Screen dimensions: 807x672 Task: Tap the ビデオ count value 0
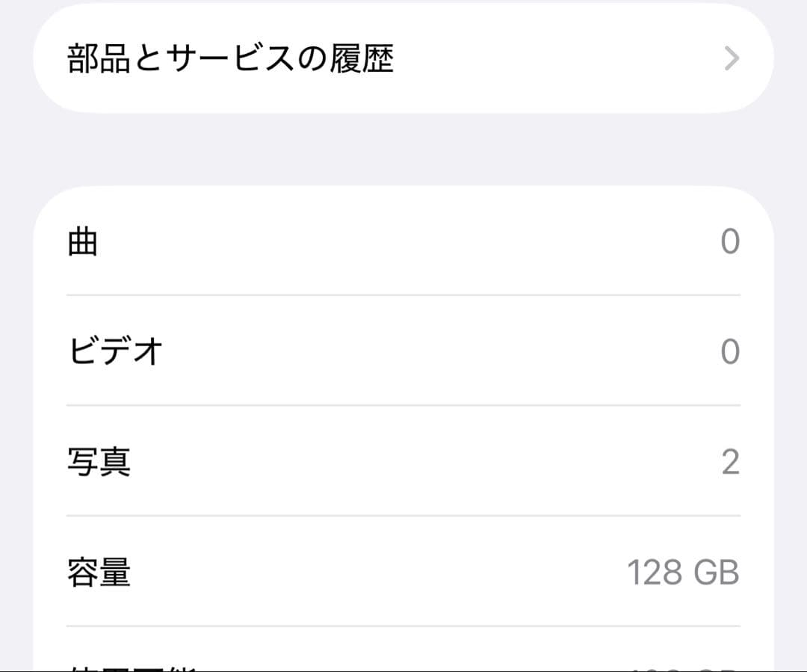pyautogui.click(x=731, y=351)
